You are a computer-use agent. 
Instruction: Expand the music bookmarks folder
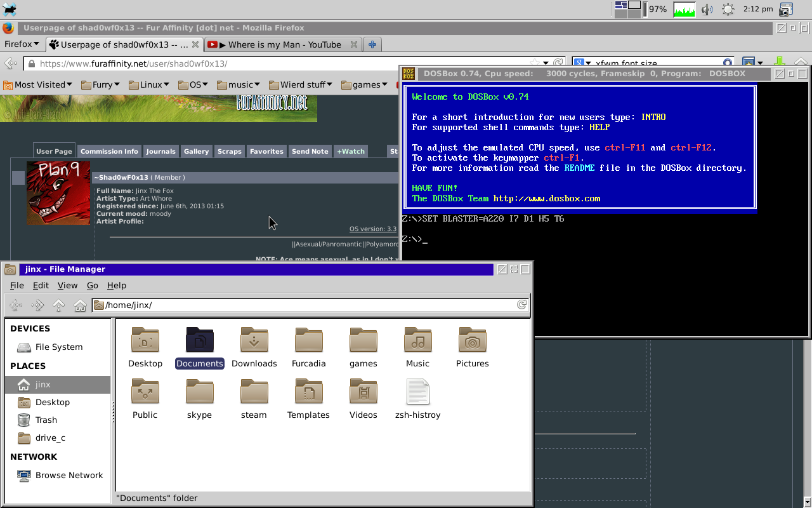click(x=239, y=84)
